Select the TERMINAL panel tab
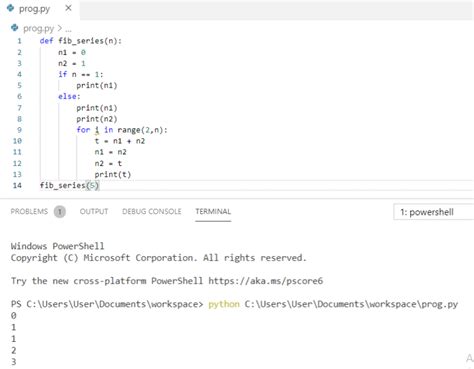 (213, 211)
